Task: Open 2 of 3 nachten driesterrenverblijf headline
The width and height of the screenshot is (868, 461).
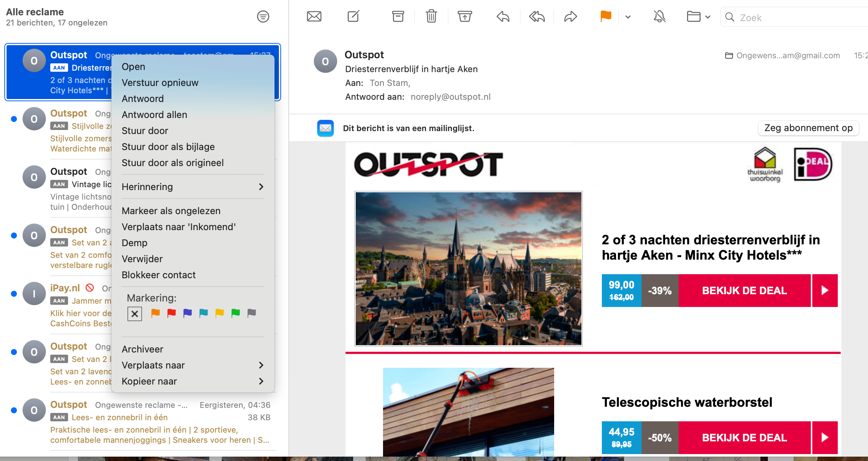Action: 711,248
